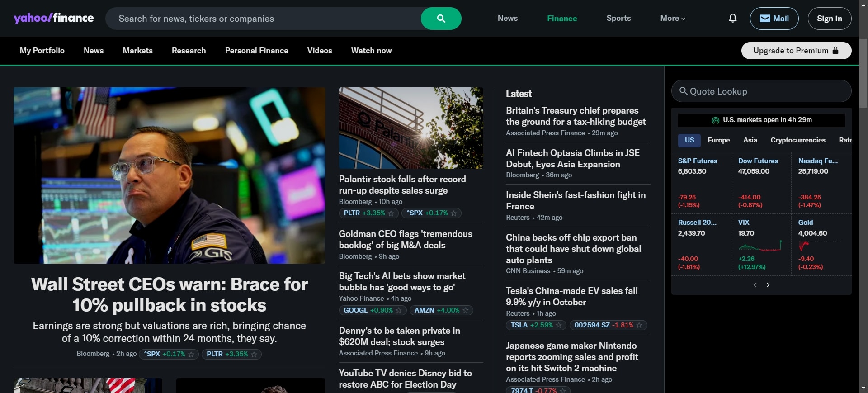Click Quote Lookup input field
This screenshot has width=868, height=393.
(761, 91)
